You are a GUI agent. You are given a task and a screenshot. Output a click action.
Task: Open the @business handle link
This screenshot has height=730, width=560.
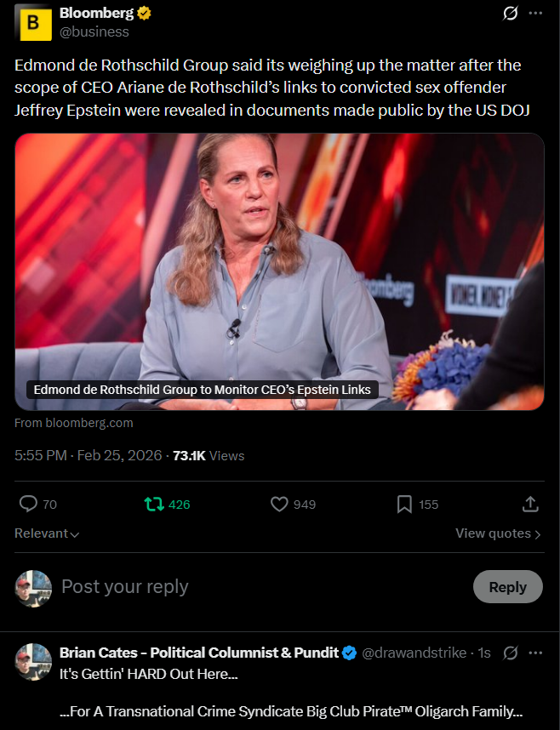(94, 31)
